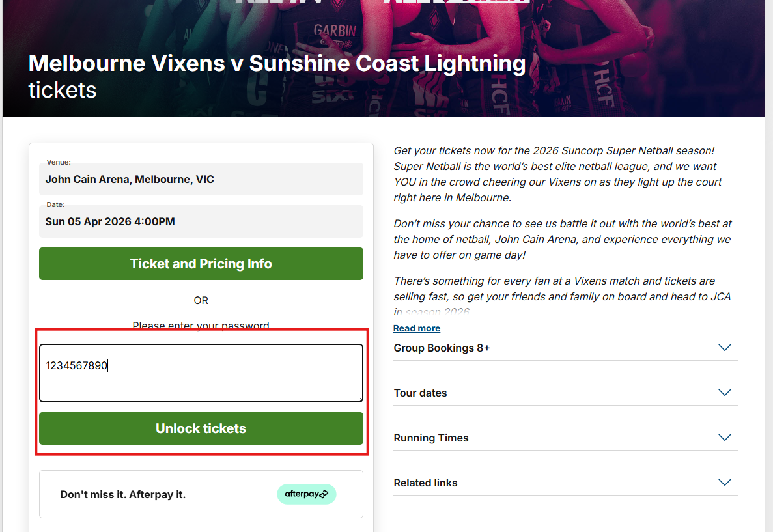Expand the Tour dates heading text
This screenshot has height=532, width=773.
pos(420,393)
